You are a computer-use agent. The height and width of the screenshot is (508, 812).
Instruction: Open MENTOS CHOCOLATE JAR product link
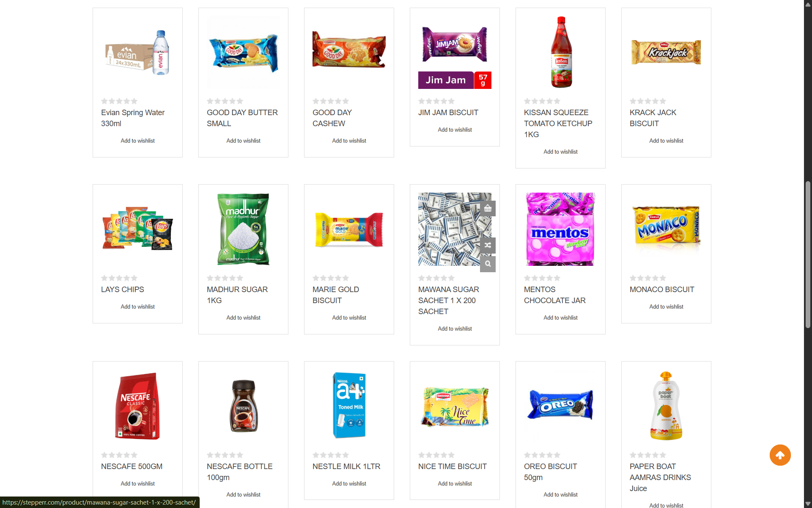pyautogui.click(x=555, y=295)
